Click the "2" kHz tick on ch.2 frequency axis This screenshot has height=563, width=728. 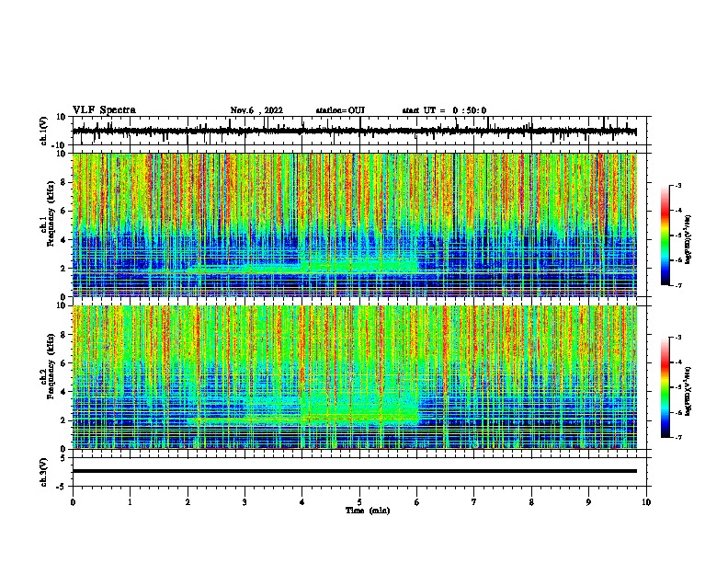(x=64, y=420)
